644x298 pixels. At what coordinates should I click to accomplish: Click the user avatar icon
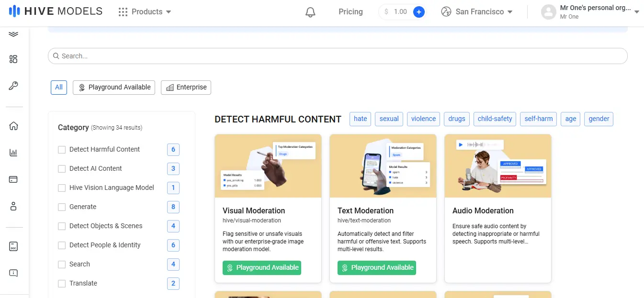tap(549, 12)
